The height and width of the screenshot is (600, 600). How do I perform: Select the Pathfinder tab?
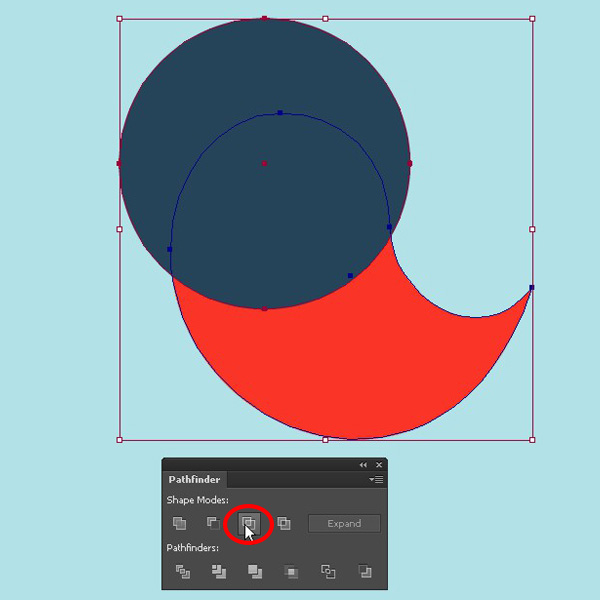[x=194, y=479]
